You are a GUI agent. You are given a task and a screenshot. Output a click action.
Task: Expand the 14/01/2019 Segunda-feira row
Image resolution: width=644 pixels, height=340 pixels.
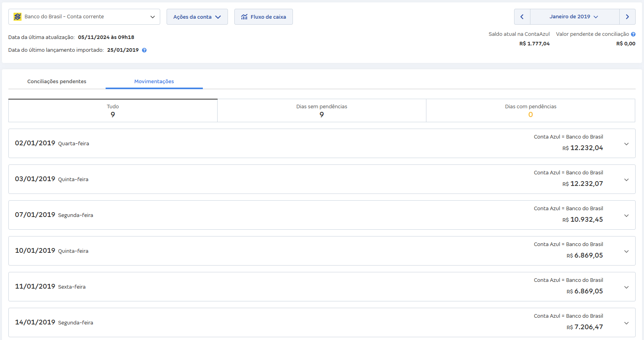626,323
